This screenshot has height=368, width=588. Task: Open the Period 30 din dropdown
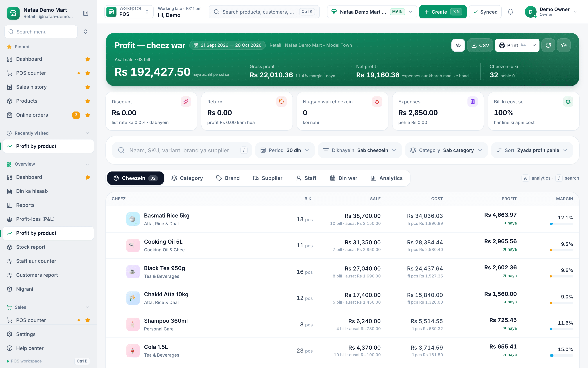pyautogui.click(x=285, y=150)
